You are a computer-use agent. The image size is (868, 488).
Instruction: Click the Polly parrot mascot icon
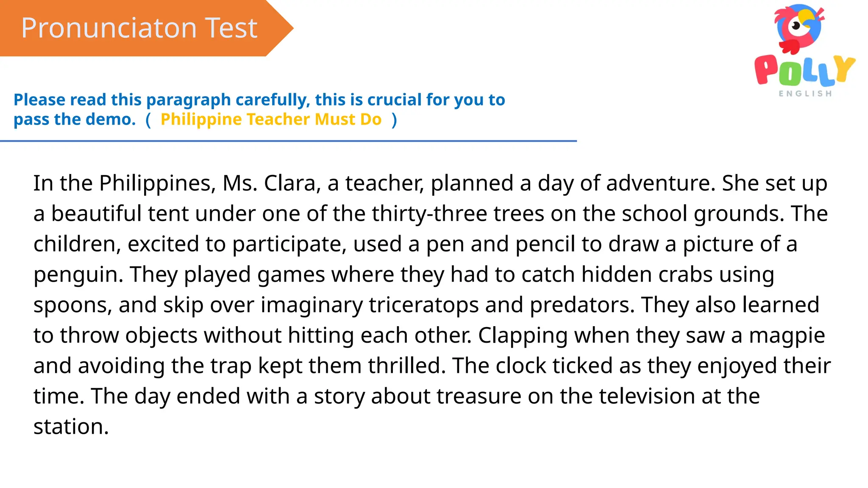tap(799, 29)
